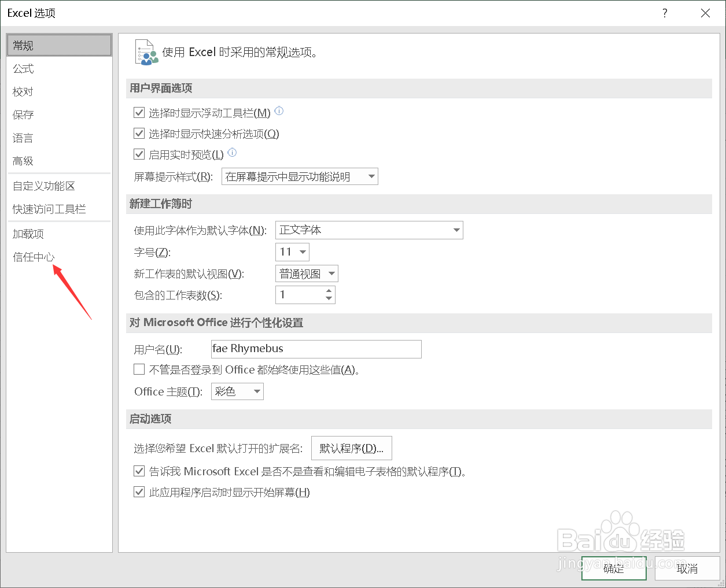Image resolution: width=726 pixels, height=588 pixels.
Task: Open the 快速访问工具栏 category
Action: point(59,209)
